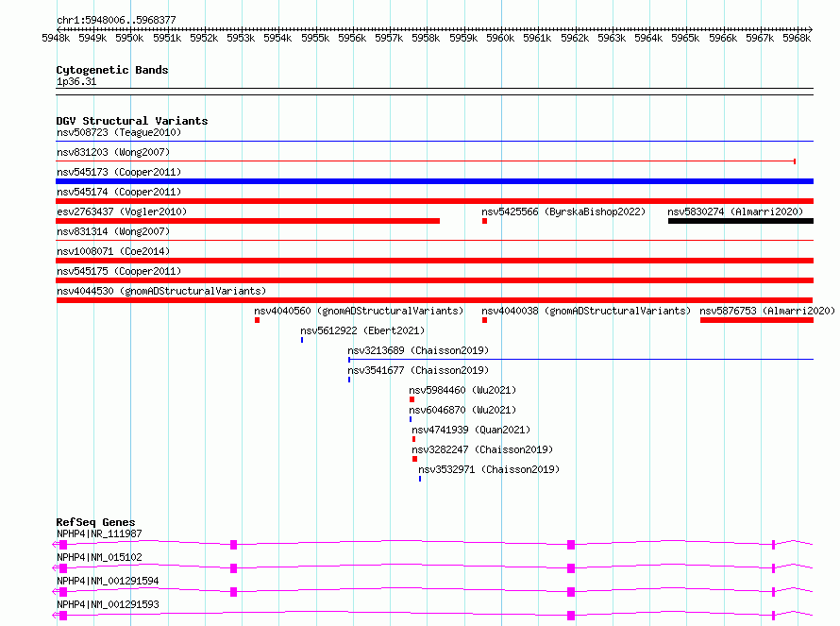This screenshot has width=840, height=626.
Task: Click the nsv5876753 red variant bar
Action: click(x=756, y=320)
